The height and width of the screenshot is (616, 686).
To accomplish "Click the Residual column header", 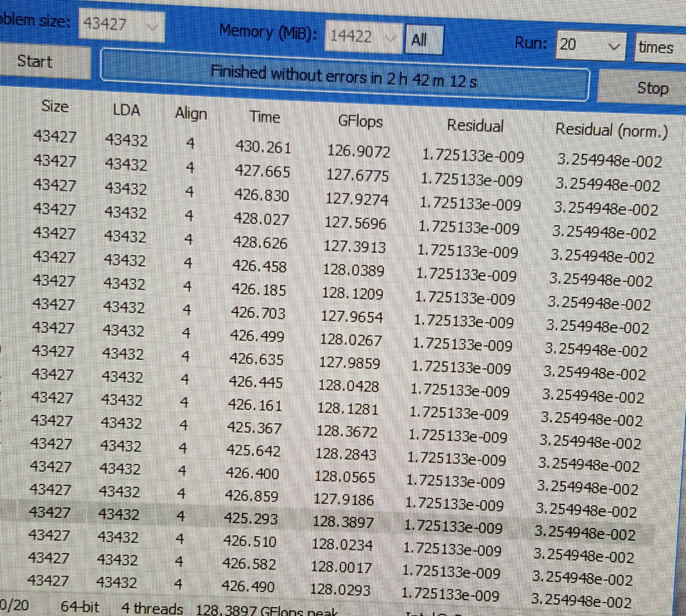I will pos(475,125).
